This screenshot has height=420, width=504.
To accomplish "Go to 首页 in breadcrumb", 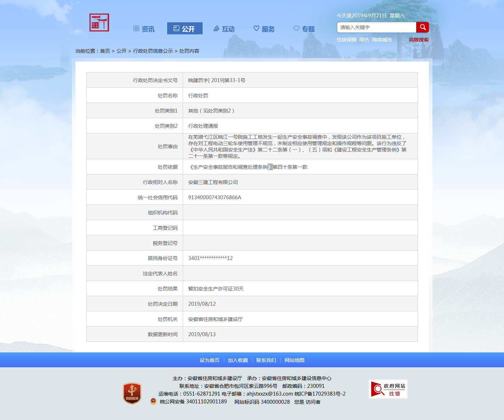I will [x=105, y=51].
